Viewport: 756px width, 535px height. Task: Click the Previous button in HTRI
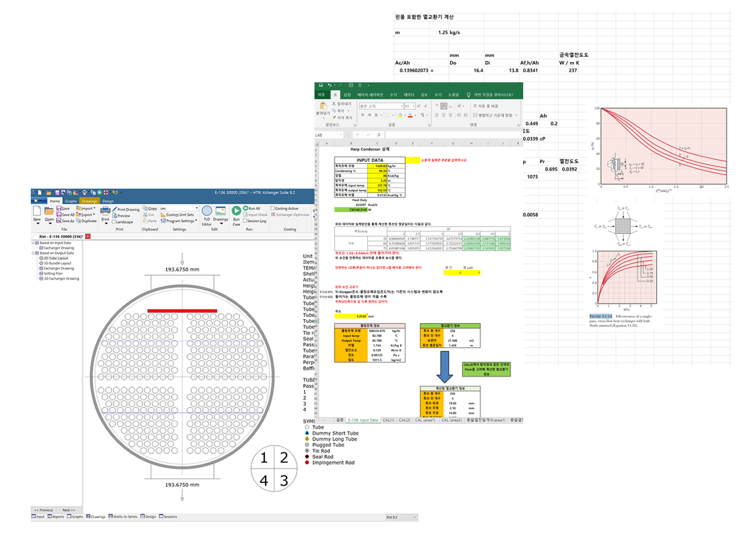click(43, 510)
